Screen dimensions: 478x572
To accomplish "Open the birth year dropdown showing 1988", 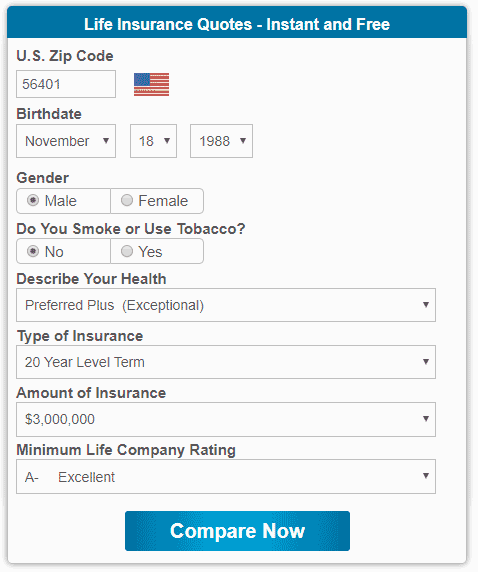I will [221, 141].
